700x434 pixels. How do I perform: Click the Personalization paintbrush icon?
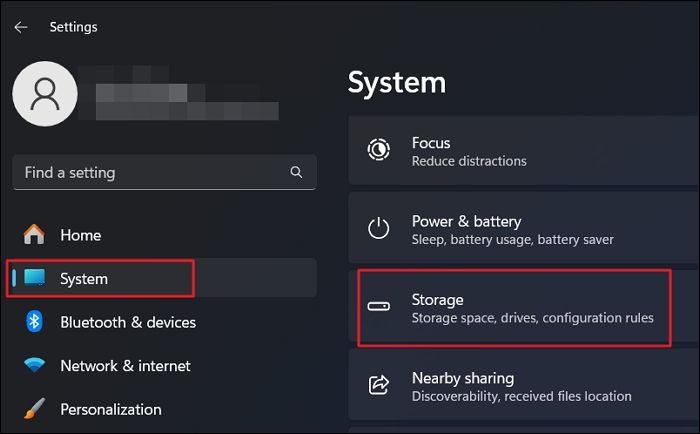[34, 409]
